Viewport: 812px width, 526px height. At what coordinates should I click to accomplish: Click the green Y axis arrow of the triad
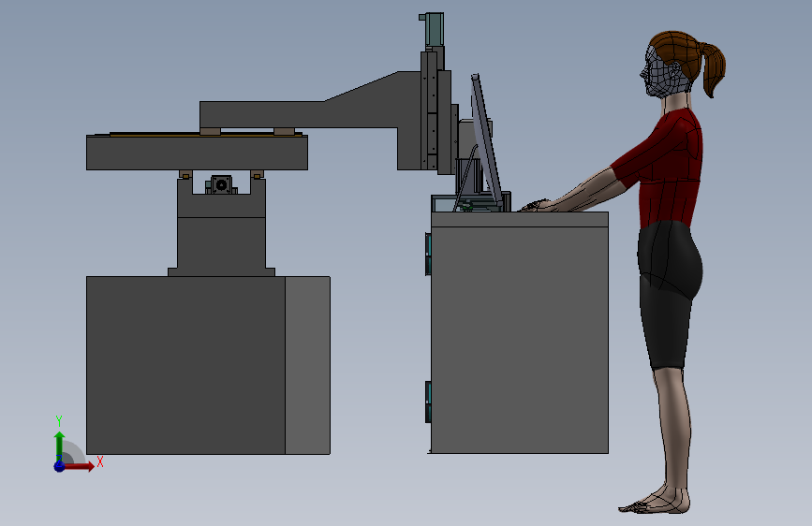coord(59,446)
